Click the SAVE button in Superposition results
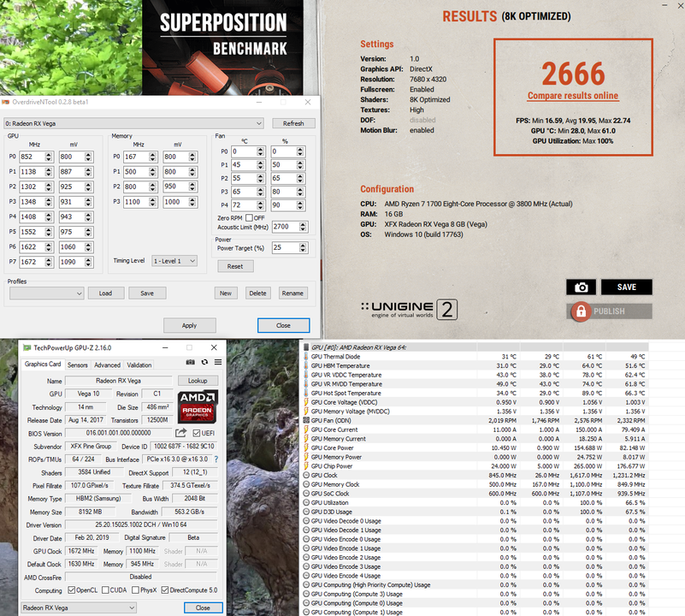This screenshot has width=685, height=616. coord(627,287)
